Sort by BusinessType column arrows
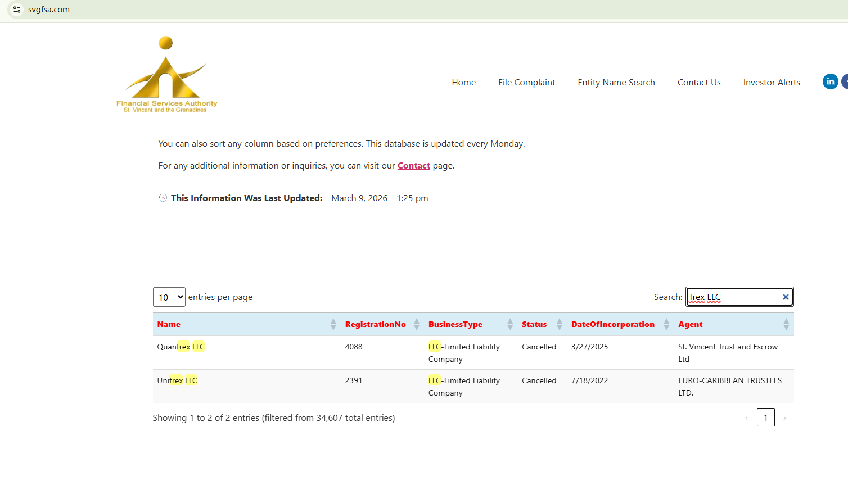 509,324
